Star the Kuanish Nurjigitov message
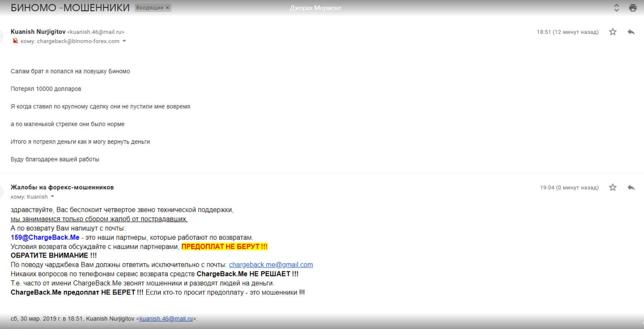This screenshot has width=644, height=329. click(x=613, y=32)
